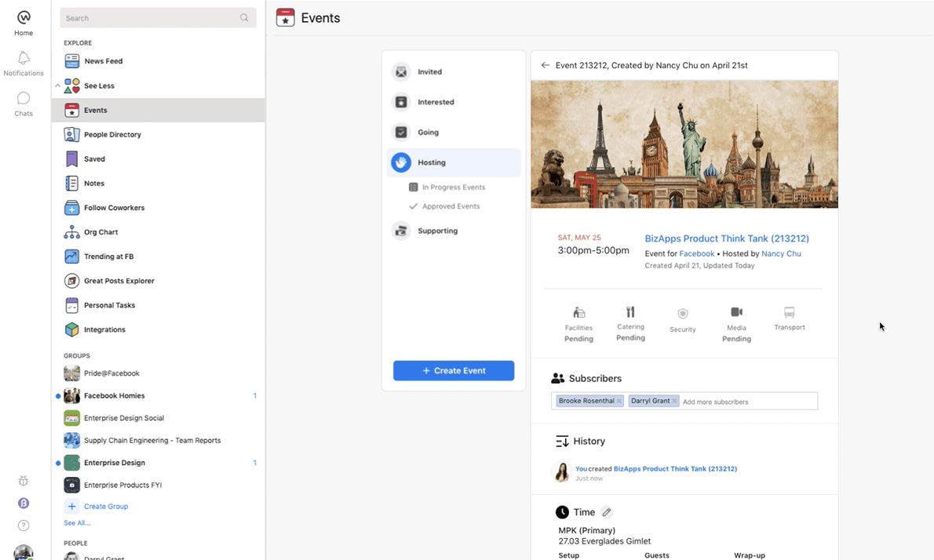The width and height of the screenshot is (934, 560).
Task: Remove subscriber Darryl Grant
Action: pos(674,401)
